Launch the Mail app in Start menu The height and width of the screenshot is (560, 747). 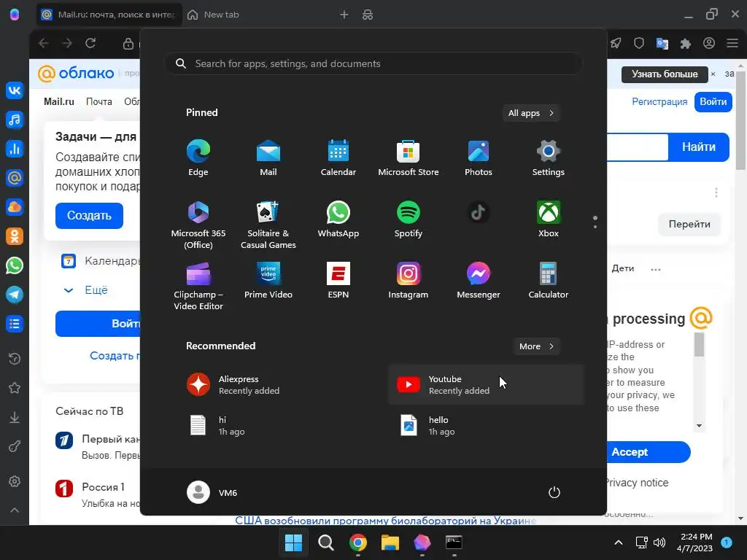coord(268,158)
